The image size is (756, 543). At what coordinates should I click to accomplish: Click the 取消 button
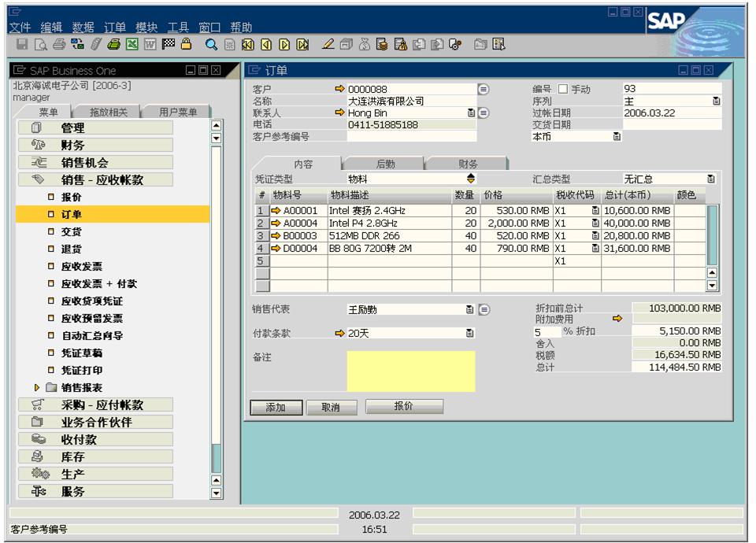[332, 407]
